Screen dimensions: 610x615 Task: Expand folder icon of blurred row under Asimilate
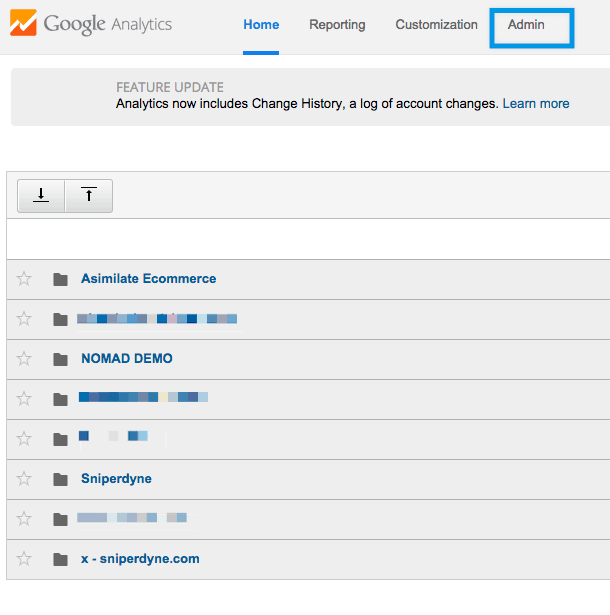point(60,319)
